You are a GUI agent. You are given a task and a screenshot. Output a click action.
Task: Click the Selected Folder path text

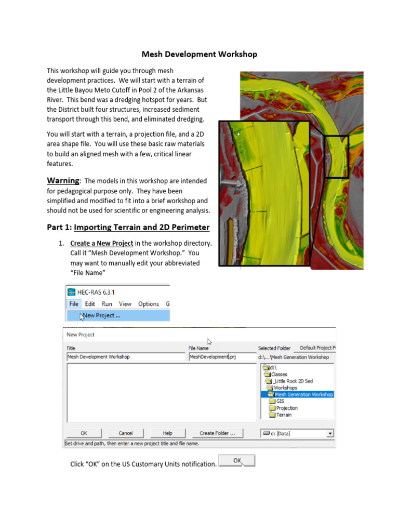point(294,357)
